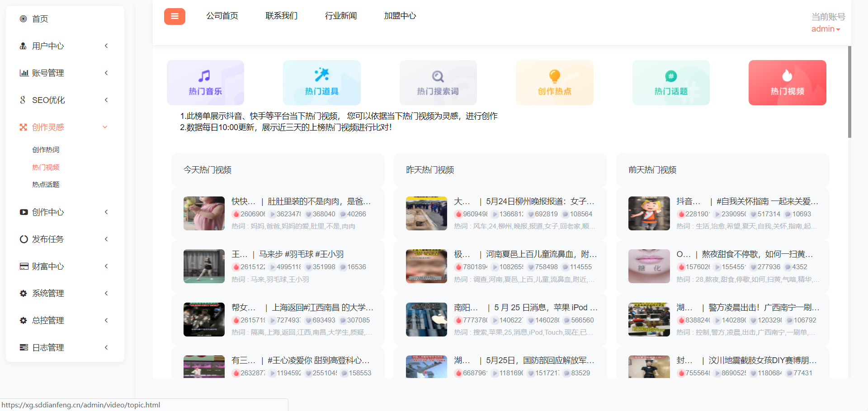Open 热点话题 submenu link
This screenshot has width=868, height=411.
(x=46, y=185)
